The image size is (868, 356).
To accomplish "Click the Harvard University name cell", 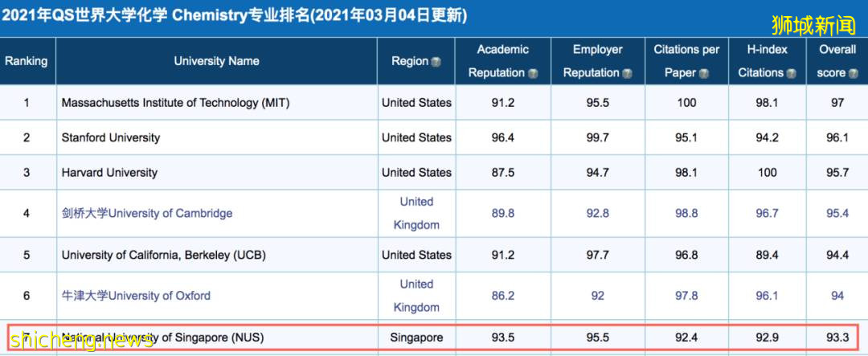I will (x=109, y=172).
